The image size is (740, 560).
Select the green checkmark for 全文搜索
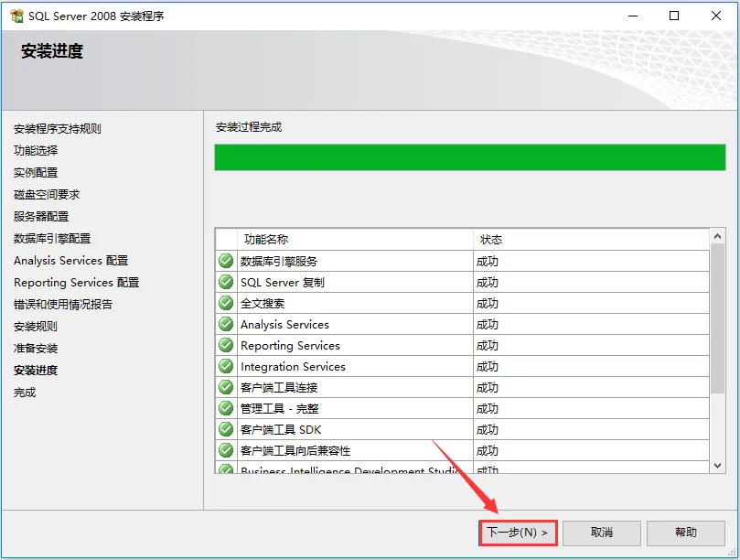tap(226, 303)
